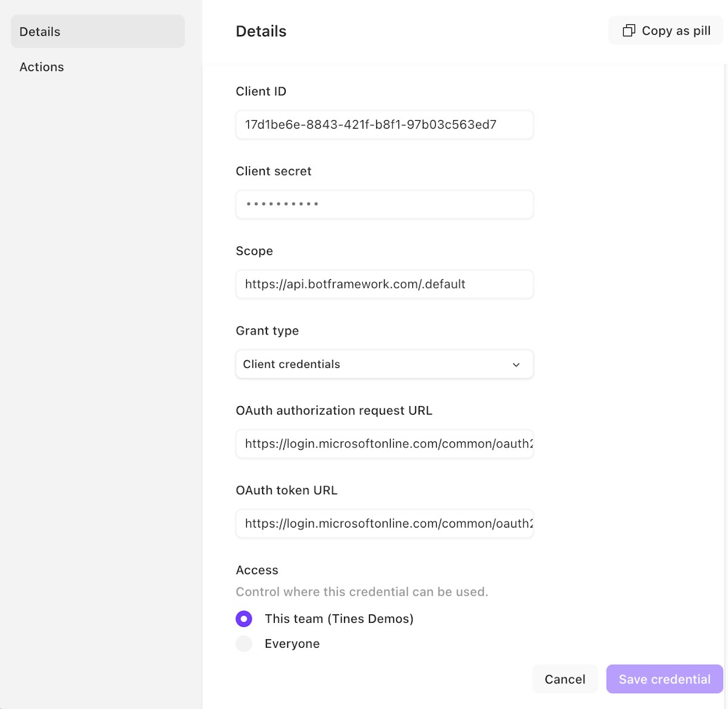The width and height of the screenshot is (728, 709).
Task: Click the Scope field with botframework URL
Action: (x=384, y=284)
